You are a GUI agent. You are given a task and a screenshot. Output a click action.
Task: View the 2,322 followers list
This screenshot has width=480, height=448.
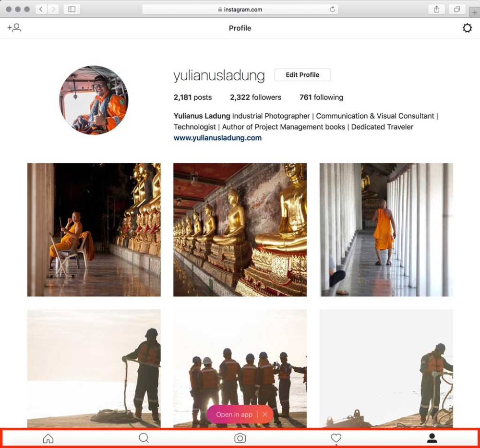(x=255, y=97)
